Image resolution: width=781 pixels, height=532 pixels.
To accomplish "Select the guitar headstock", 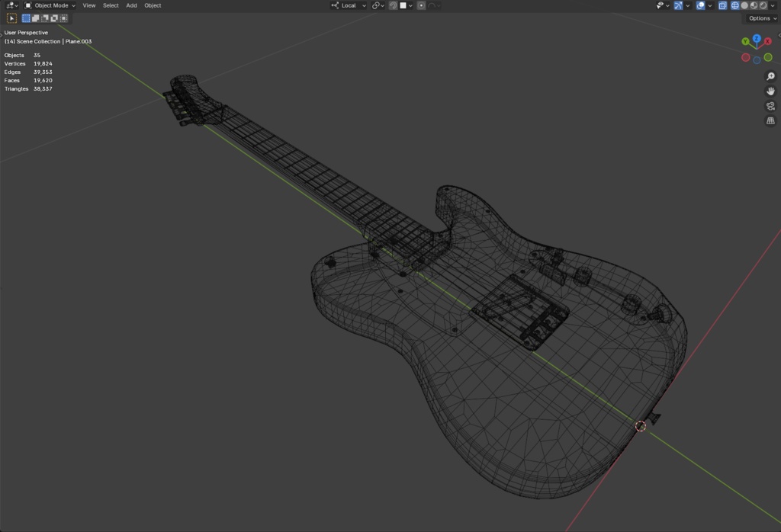I will 191,100.
